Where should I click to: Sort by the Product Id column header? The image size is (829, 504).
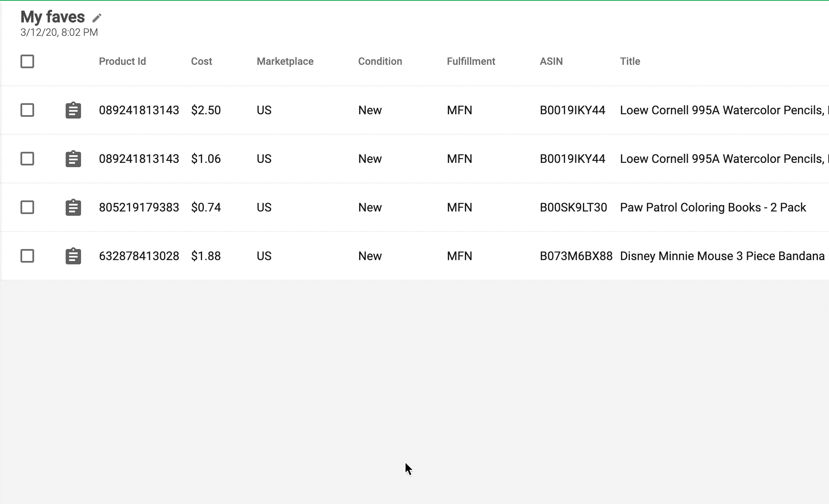pyautogui.click(x=122, y=61)
